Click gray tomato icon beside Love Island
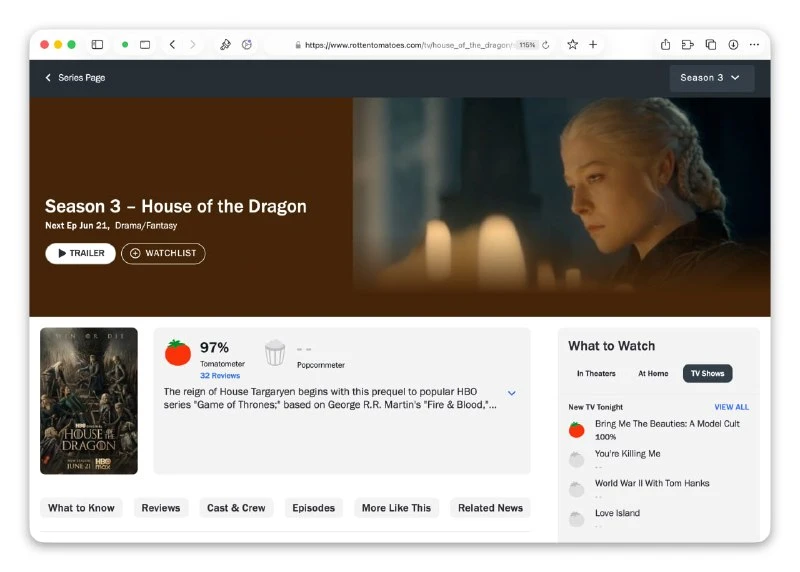Viewport: 800px width, 572px height. (x=577, y=519)
